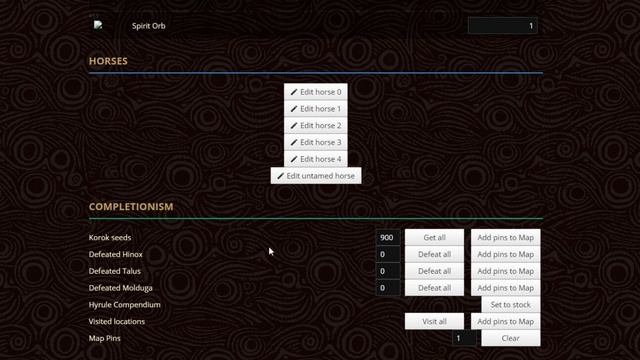
Task: Add Talus pins to Map
Action: pyautogui.click(x=505, y=271)
